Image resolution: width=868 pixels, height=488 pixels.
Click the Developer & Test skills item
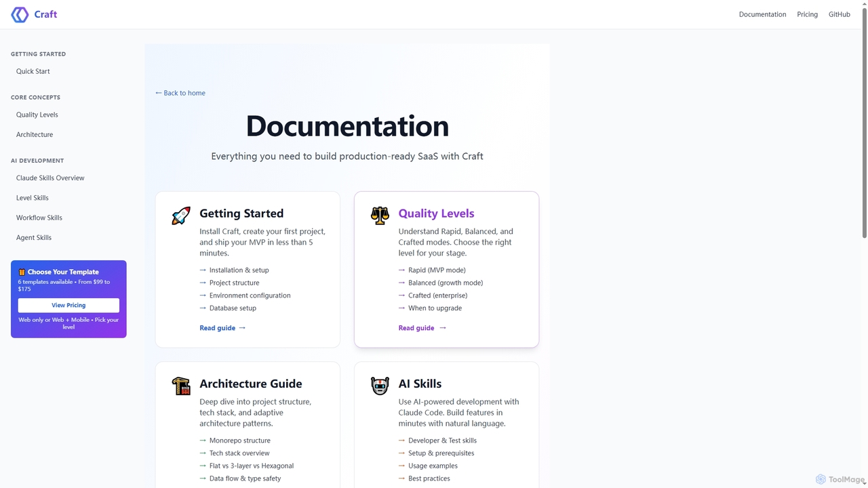pos(437,441)
